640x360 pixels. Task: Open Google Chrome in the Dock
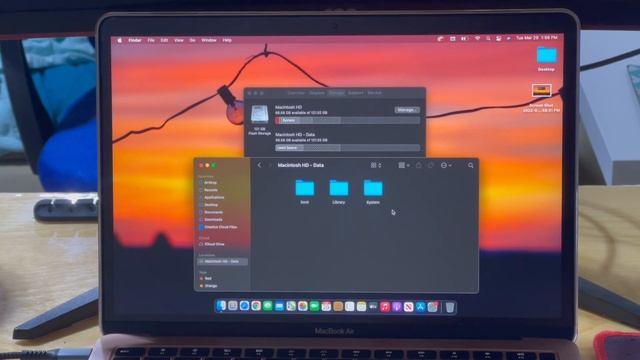(x=256, y=306)
